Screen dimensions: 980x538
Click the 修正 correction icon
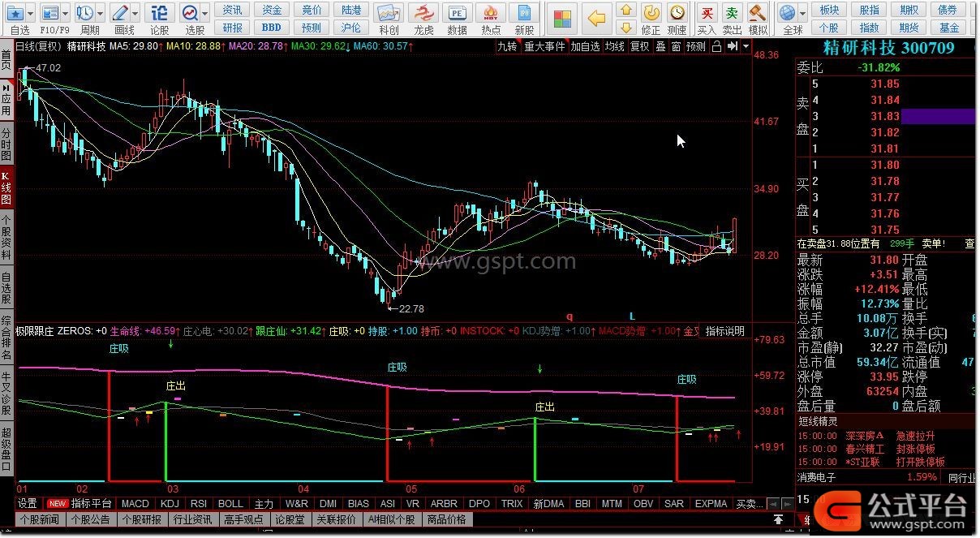tap(651, 13)
